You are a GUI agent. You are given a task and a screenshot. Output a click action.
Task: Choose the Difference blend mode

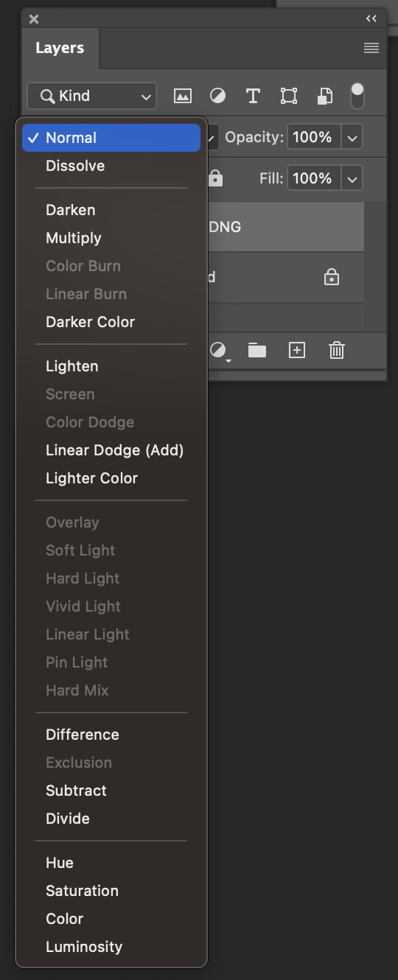coord(83,735)
